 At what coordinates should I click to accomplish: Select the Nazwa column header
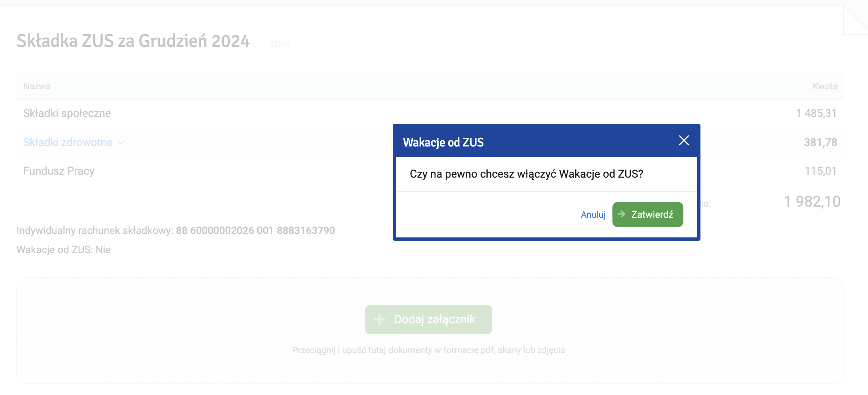(x=37, y=86)
